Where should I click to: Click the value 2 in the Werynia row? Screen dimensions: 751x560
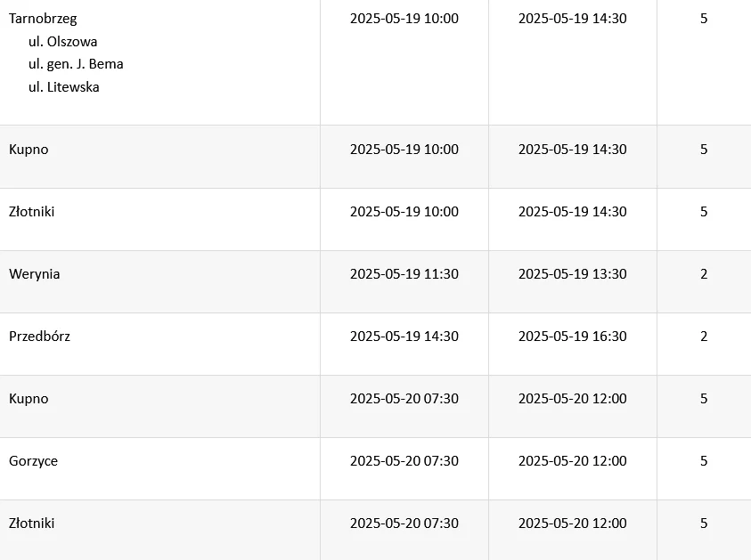click(x=704, y=274)
